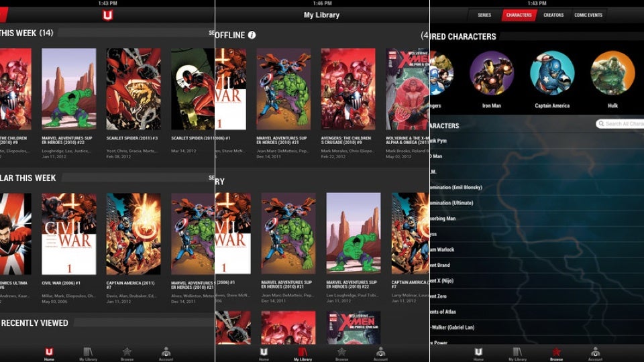Select the CHARACTERS tab
This screenshot has width=644, height=362.
[x=519, y=15]
